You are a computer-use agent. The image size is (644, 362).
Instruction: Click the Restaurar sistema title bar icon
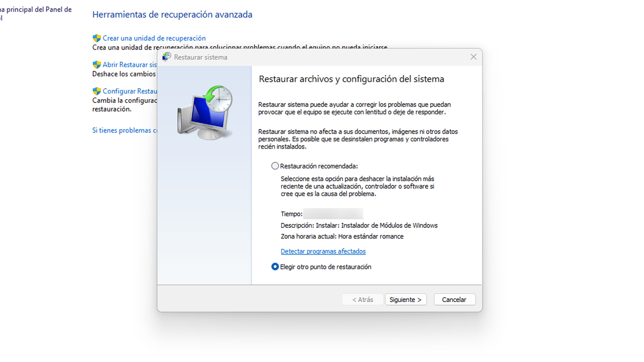click(x=167, y=57)
